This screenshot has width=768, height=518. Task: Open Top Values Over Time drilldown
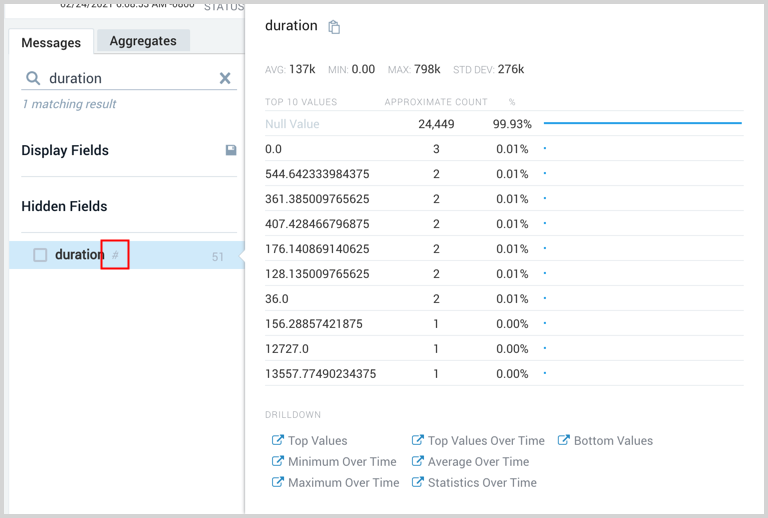(486, 440)
